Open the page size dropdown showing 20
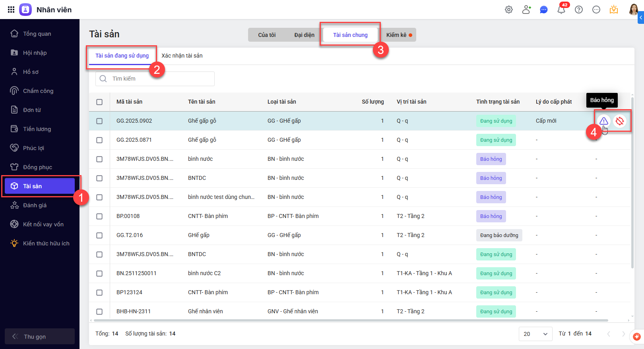644x349 pixels. 535,334
